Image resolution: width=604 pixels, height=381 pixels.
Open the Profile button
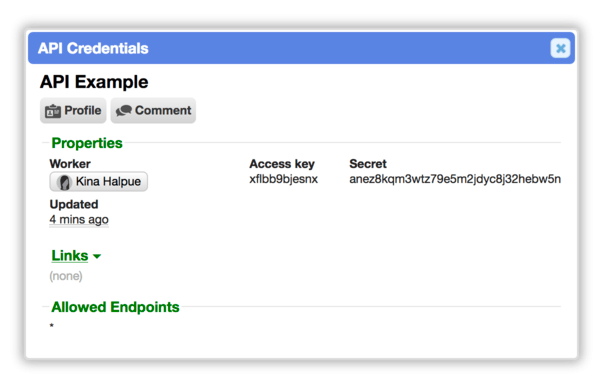pyautogui.click(x=73, y=111)
